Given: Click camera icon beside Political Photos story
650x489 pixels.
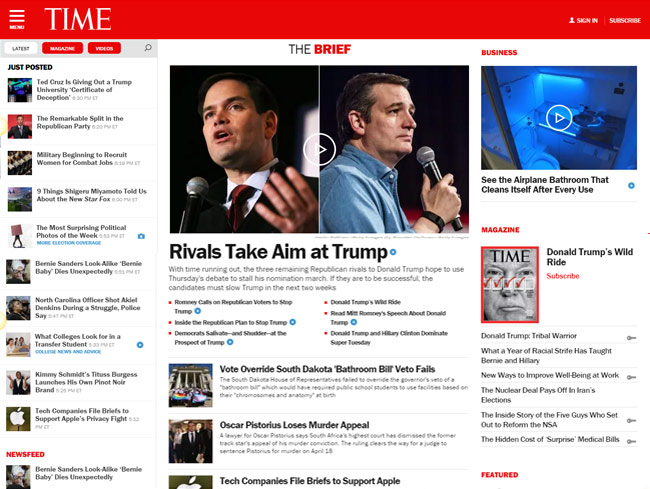Looking at the screenshot, I should click(x=141, y=236).
